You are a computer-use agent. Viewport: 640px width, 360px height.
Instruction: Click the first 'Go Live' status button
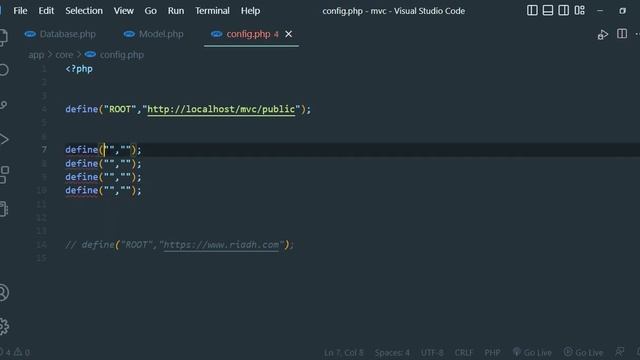tap(532, 353)
